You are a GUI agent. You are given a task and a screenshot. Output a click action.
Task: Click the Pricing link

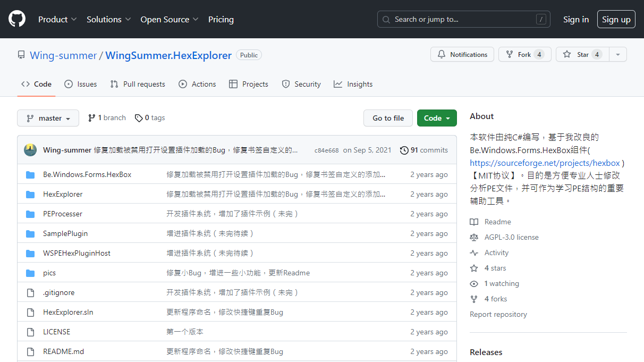(x=221, y=19)
